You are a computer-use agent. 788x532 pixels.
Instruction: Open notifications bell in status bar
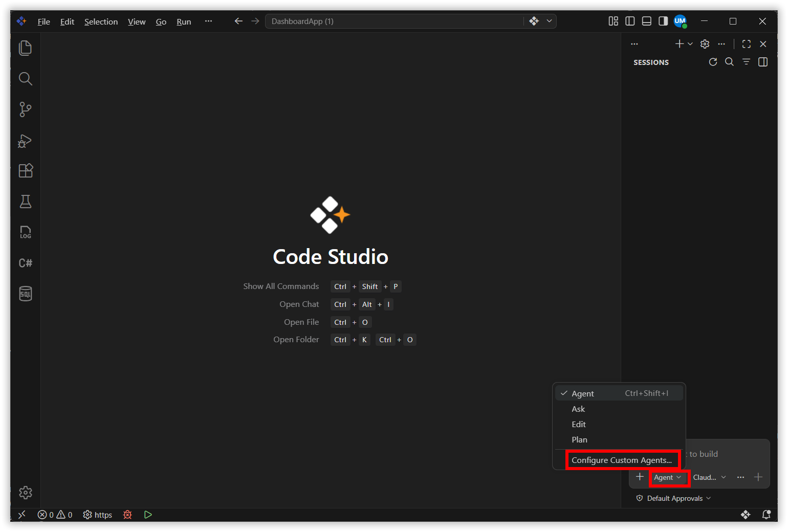pyautogui.click(x=766, y=515)
